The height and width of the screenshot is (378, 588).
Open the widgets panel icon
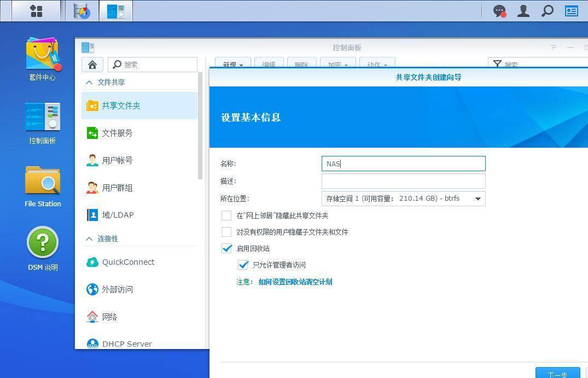(572, 11)
